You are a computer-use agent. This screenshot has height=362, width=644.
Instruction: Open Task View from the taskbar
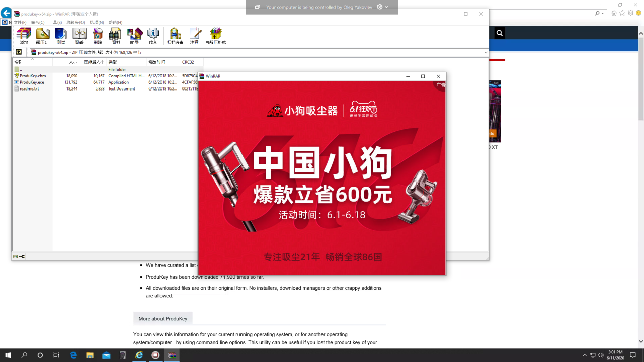[x=56, y=355]
